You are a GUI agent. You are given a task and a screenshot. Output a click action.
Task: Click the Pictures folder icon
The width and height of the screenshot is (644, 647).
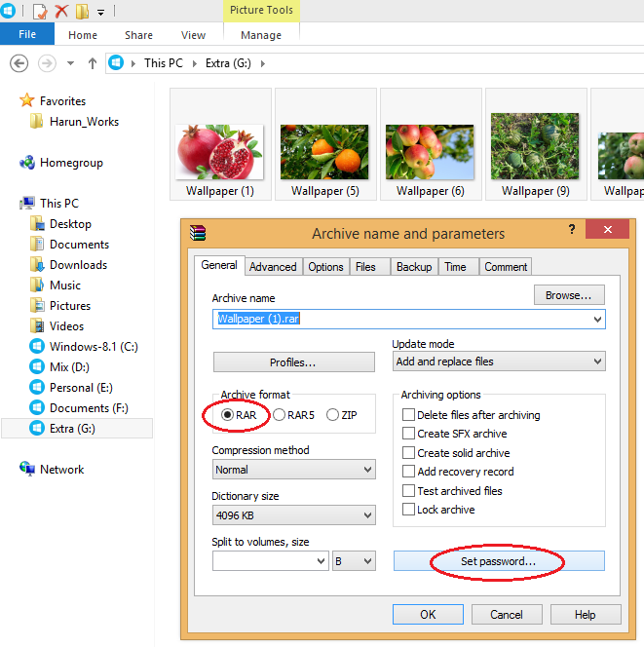pos(37,305)
